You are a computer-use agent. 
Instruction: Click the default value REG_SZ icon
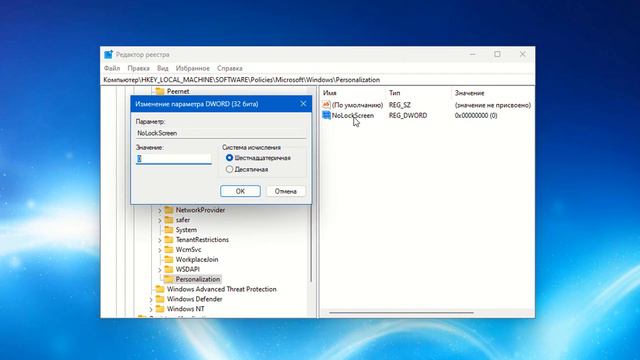point(326,105)
